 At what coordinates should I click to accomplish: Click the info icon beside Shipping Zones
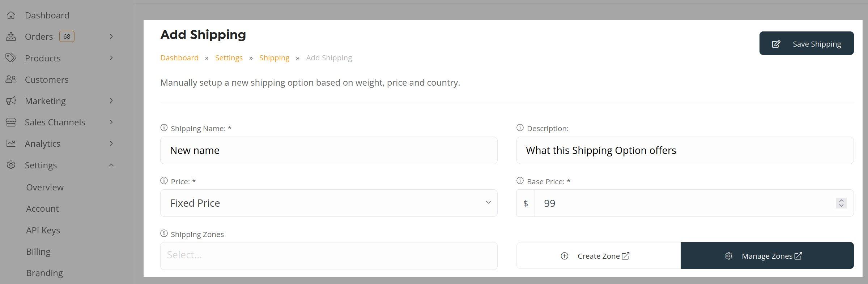164,233
